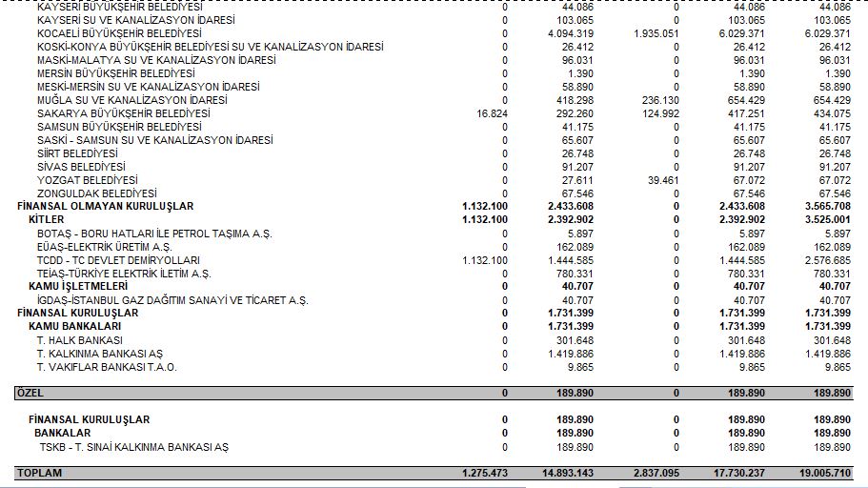The image size is (868, 488).
Task: Select the YOZGAT BELEDİYESİ row label
Action: pos(87,180)
